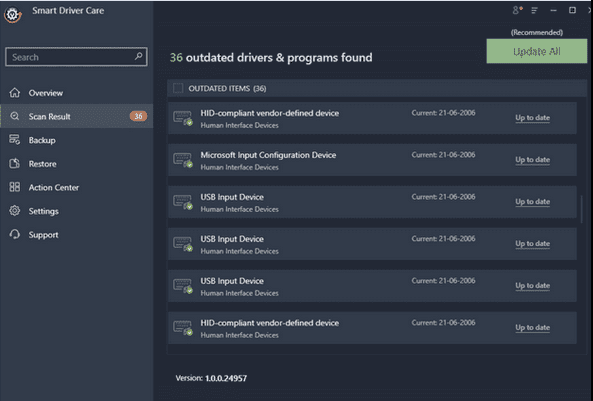The height and width of the screenshot is (401, 593).
Task: Click the orange 36 badge on Scan Result
Action: 138,116
